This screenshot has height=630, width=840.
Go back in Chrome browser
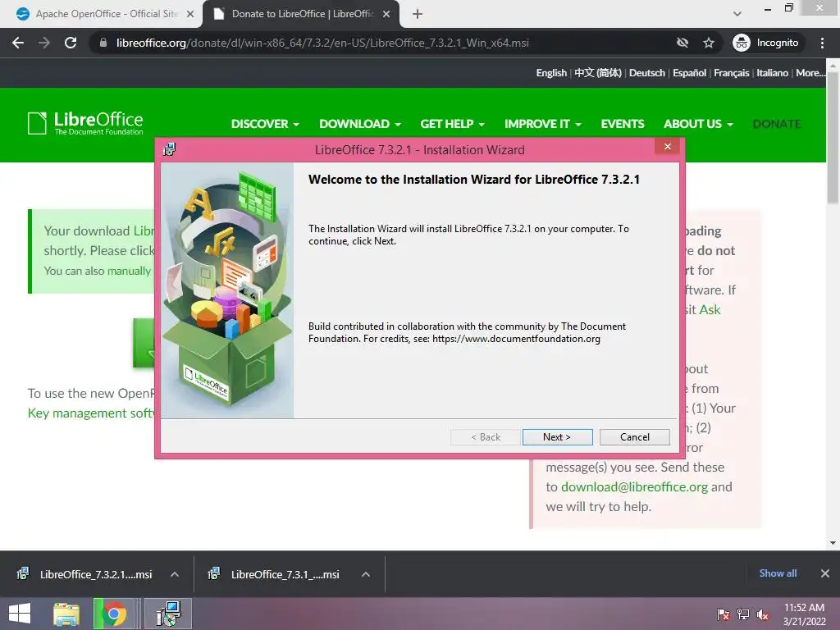click(x=18, y=43)
